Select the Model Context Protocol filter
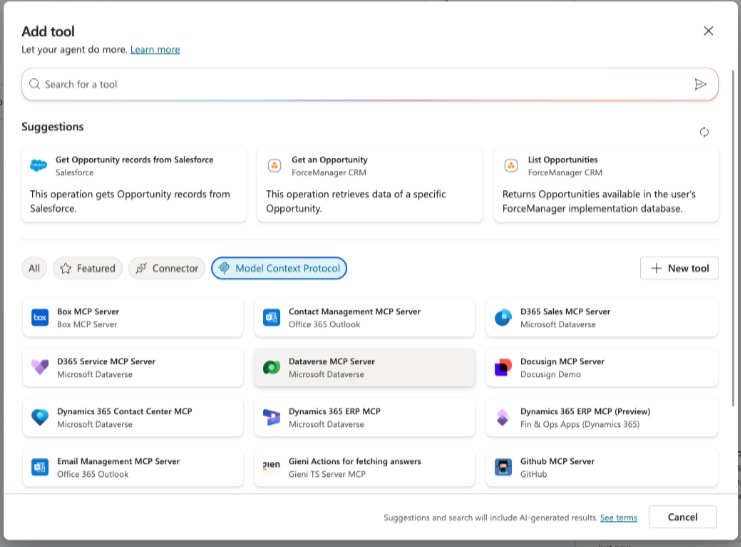Screen dimensions: 741x547 coord(279,268)
